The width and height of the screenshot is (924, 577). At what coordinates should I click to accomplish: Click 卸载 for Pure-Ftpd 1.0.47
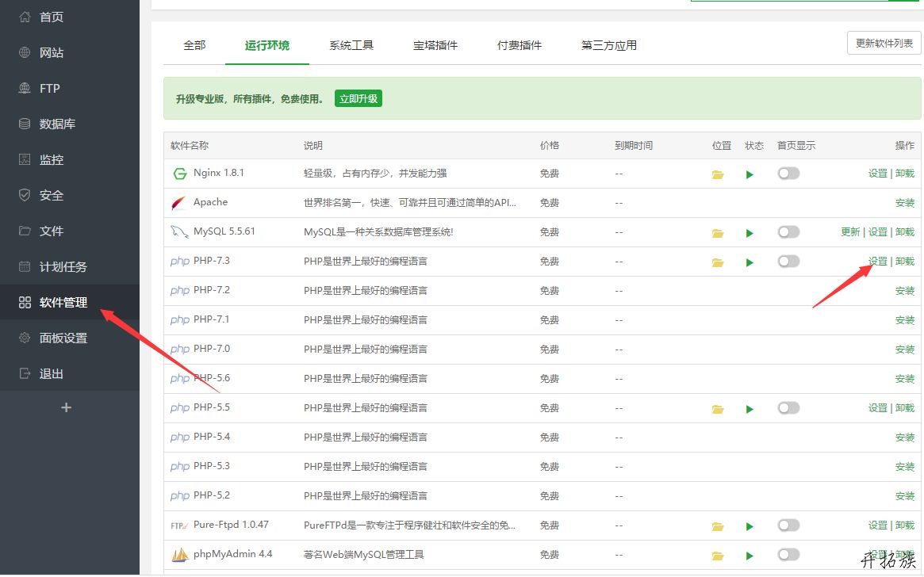904,525
